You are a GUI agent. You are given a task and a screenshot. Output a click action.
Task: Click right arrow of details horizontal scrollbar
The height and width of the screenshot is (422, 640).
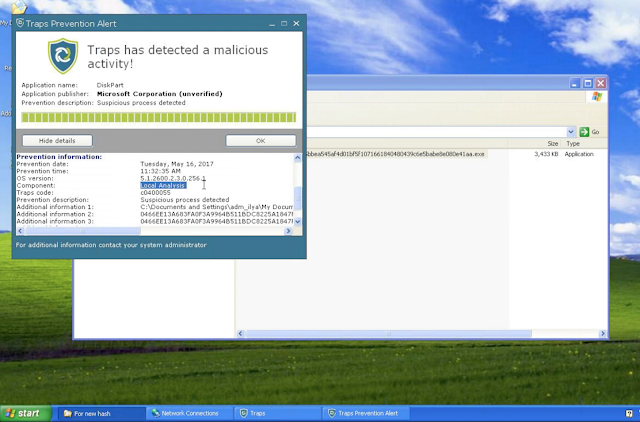pos(289,231)
